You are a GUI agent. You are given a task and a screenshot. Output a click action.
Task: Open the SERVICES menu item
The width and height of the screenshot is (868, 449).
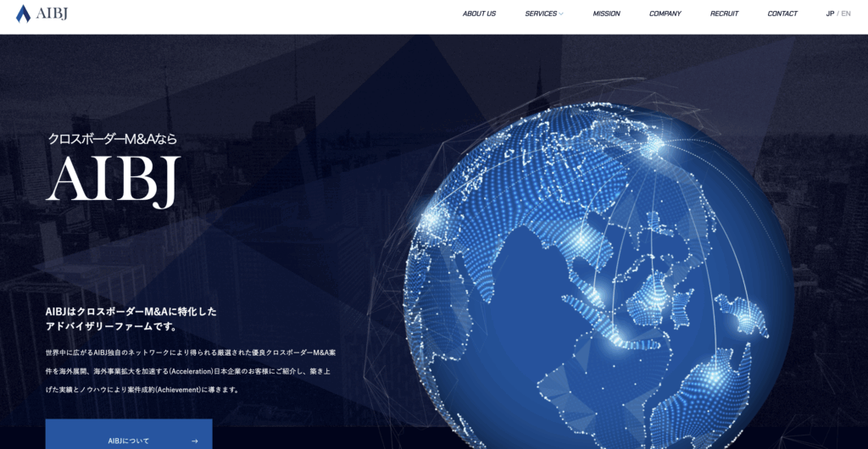click(x=541, y=14)
